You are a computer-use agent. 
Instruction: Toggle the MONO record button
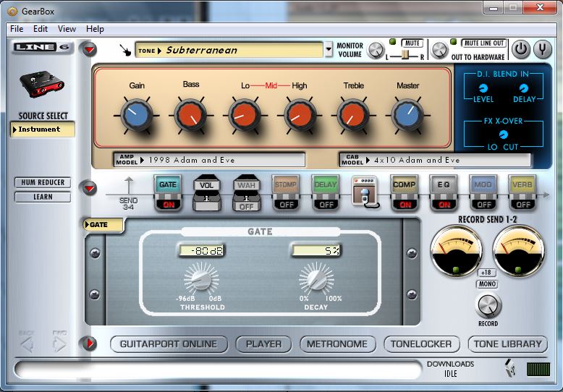pyautogui.click(x=487, y=284)
